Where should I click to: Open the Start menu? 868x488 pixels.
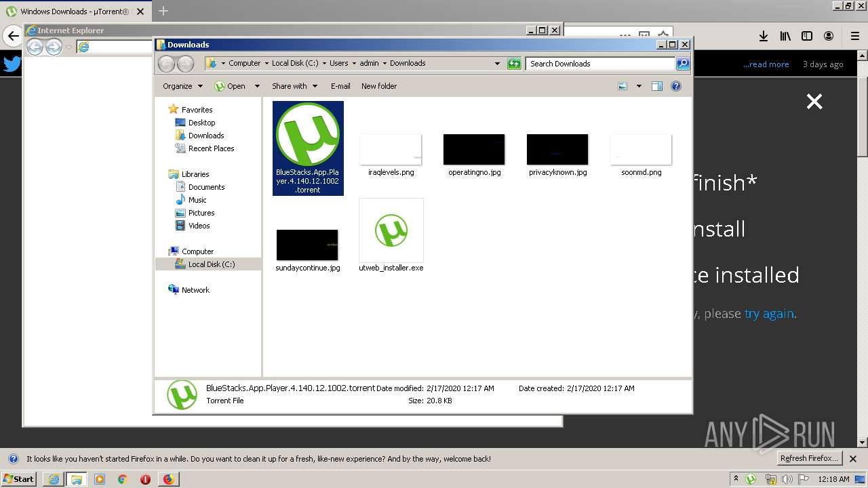[18, 479]
